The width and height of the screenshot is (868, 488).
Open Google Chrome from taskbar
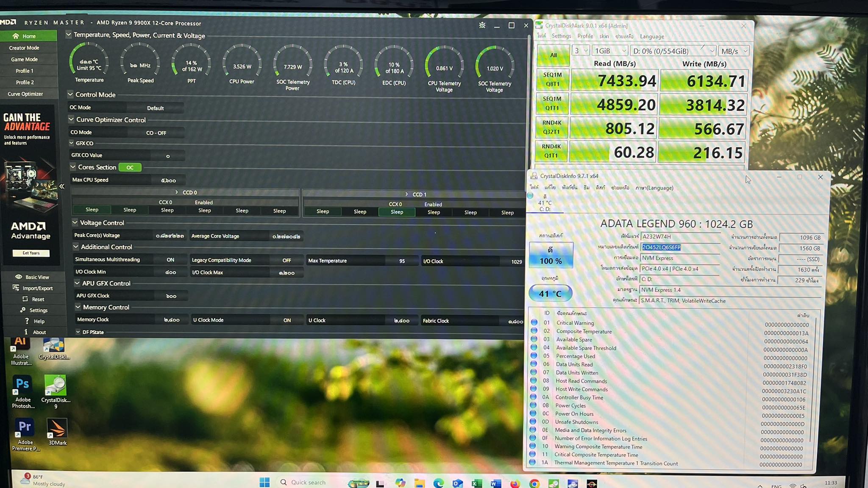(534, 483)
